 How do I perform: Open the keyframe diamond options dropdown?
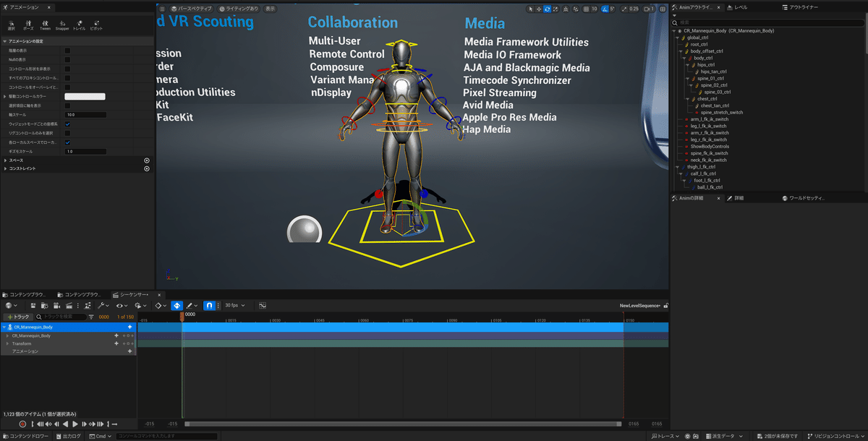pyautogui.click(x=161, y=306)
